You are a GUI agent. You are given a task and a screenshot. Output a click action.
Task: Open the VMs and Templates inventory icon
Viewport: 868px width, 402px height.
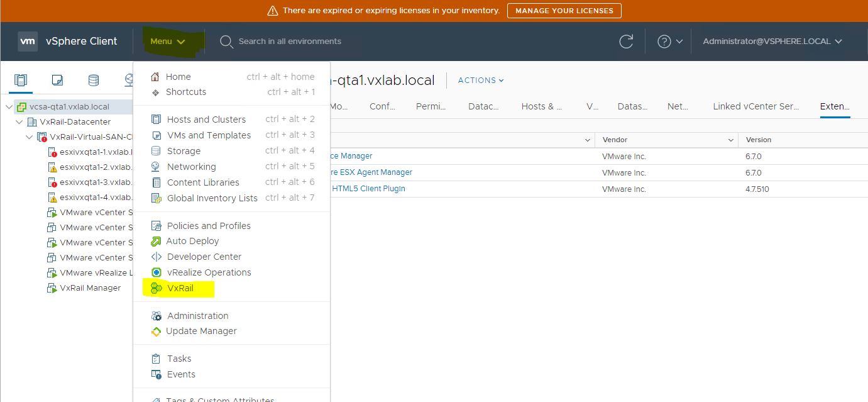(x=57, y=81)
